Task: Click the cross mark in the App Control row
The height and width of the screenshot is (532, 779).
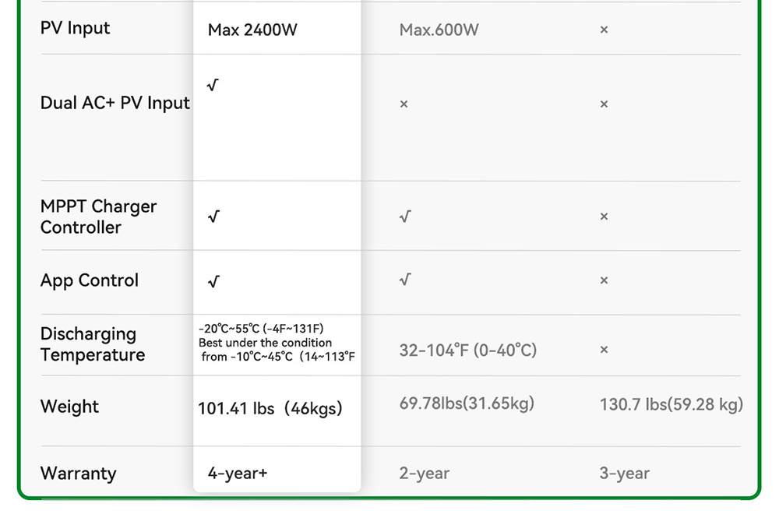Action: tap(604, 280)
